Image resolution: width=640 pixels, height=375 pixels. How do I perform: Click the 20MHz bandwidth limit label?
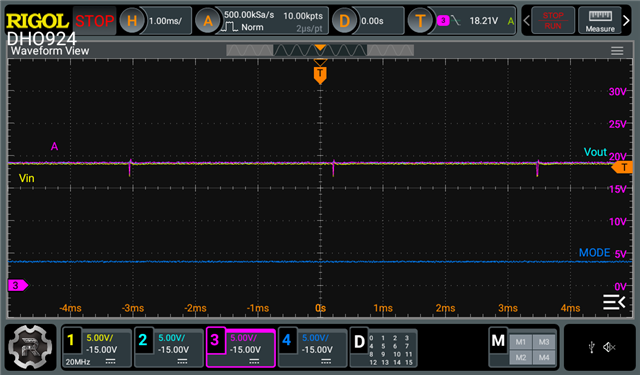[78, 362]
